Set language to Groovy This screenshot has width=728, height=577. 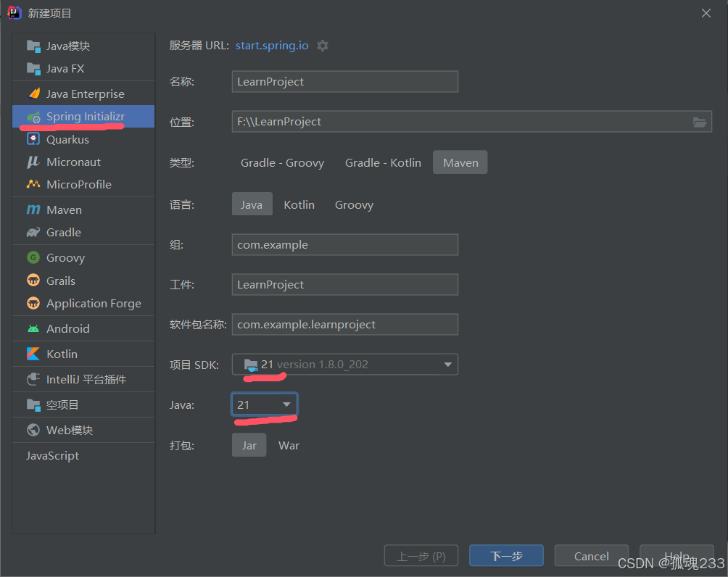pyautogui.click(x=355, y=204)
